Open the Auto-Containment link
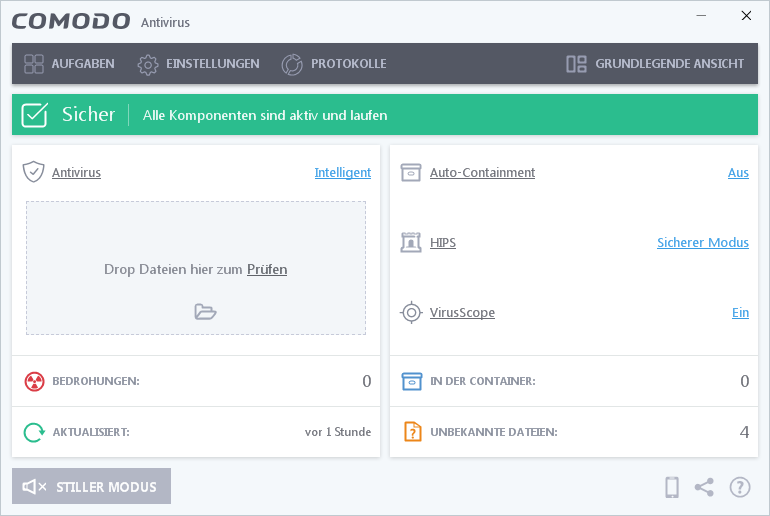 coord(482,172)
